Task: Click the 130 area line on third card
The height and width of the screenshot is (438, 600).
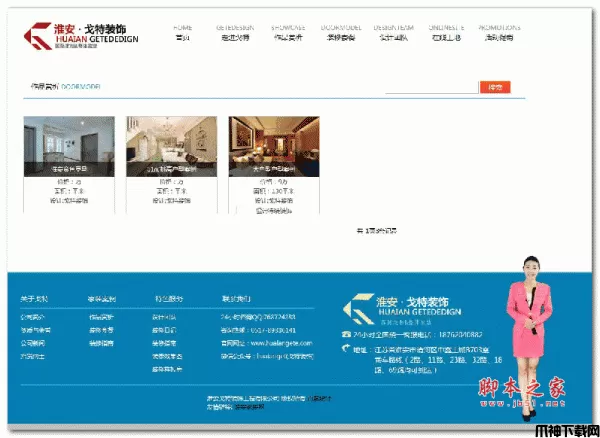Action: (x=274, y=191)
